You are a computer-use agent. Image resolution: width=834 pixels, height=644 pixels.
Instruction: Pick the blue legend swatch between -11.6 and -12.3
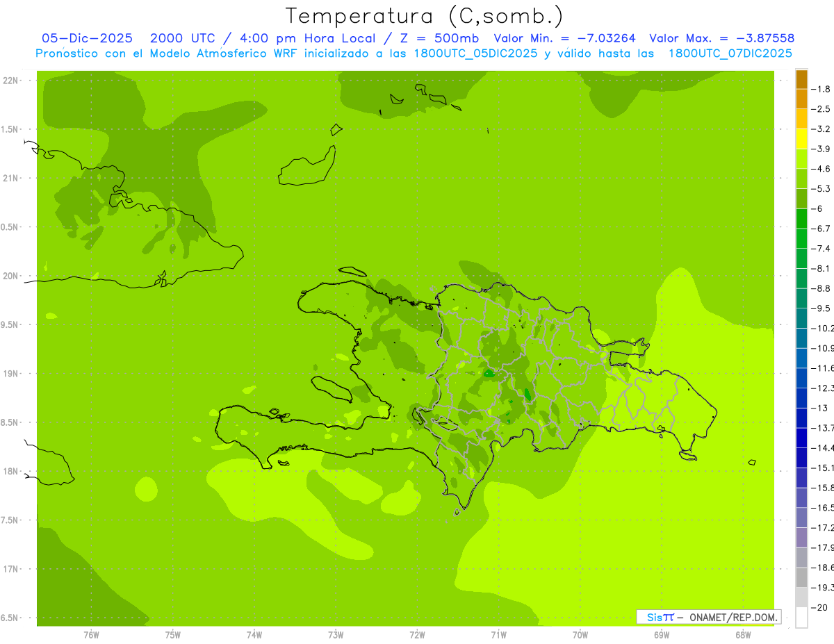click(801, 378)
